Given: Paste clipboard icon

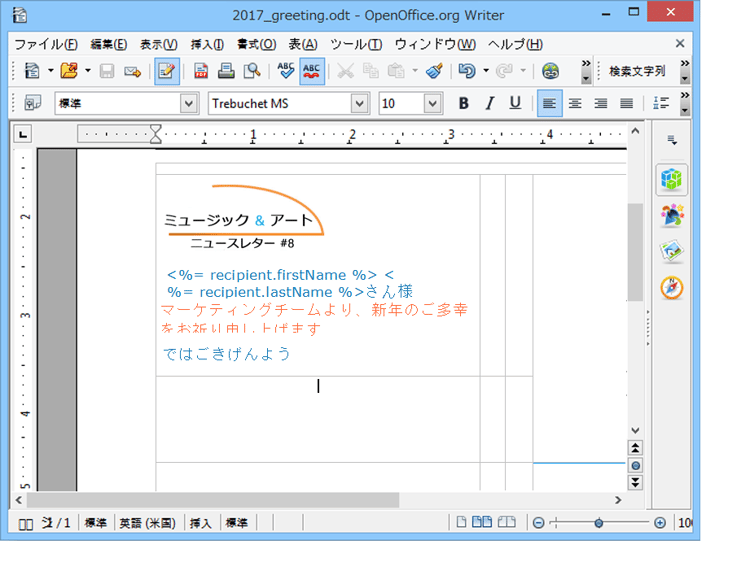Looking at the screenshot, I should pos(396,71).
